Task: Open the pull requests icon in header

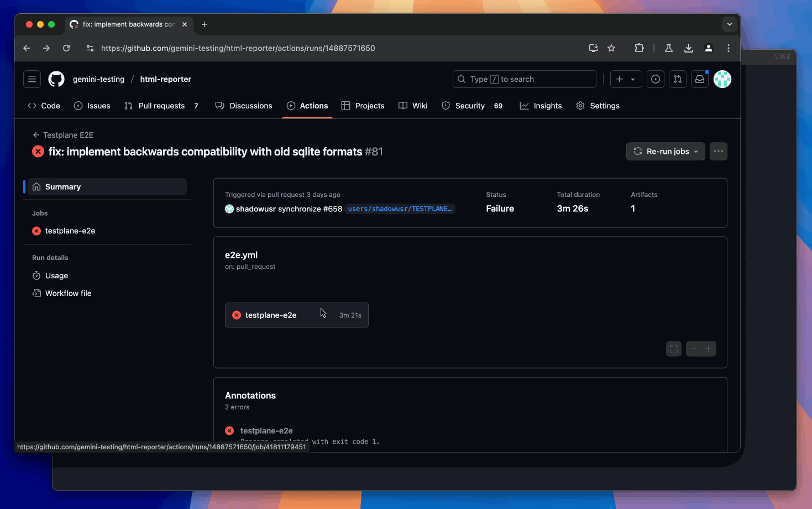Action: pyautogui.click(x=677, y=79)
